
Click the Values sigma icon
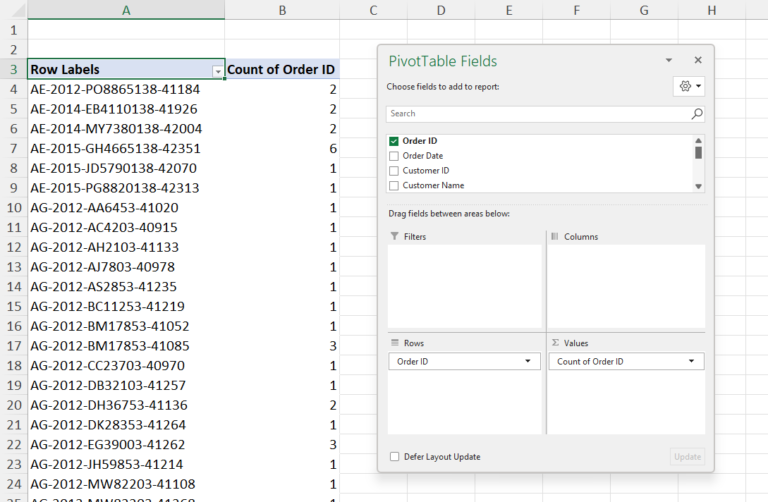pos(555,343)
